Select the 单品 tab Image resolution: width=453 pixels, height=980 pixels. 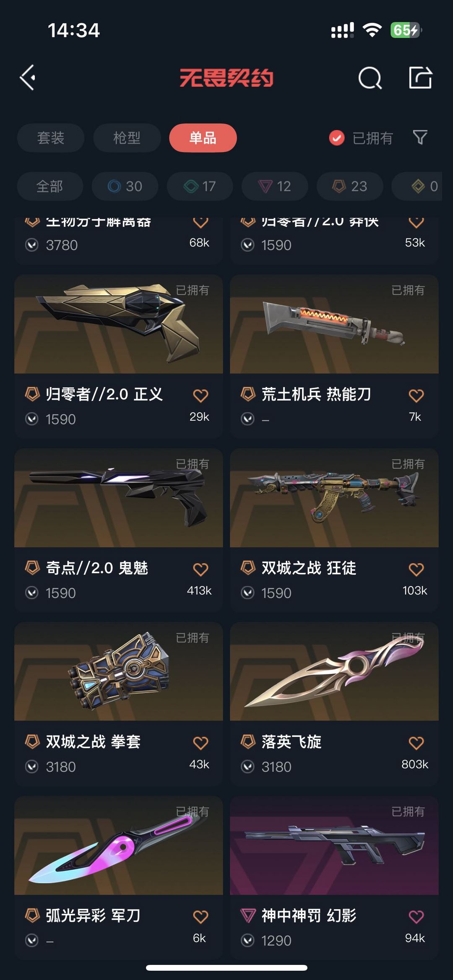click(203, 138)
